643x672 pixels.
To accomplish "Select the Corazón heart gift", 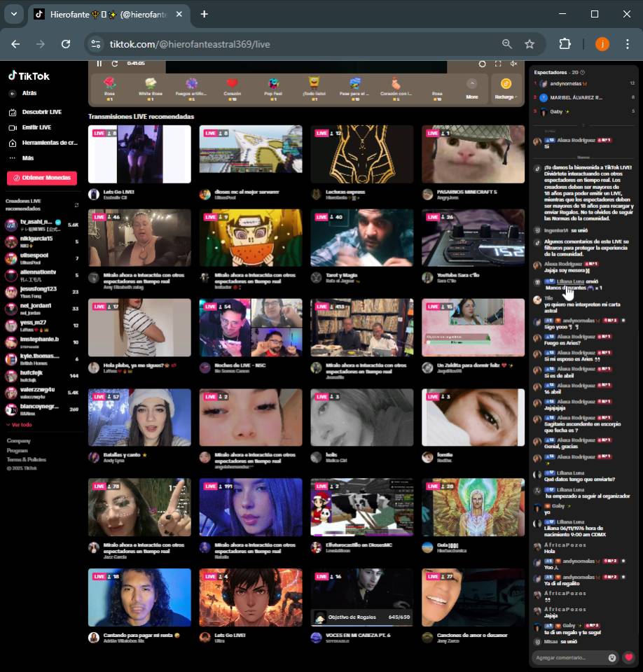I will tap(233, 85).
